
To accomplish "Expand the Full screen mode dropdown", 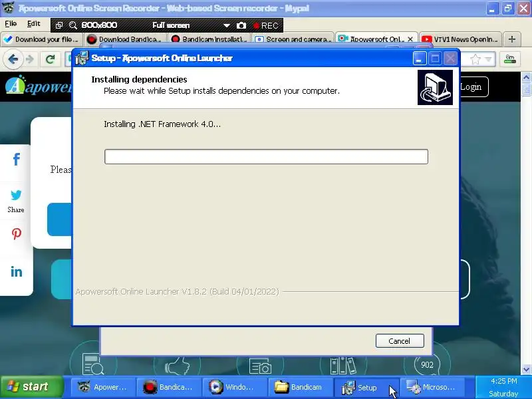I will pos(226,25).
